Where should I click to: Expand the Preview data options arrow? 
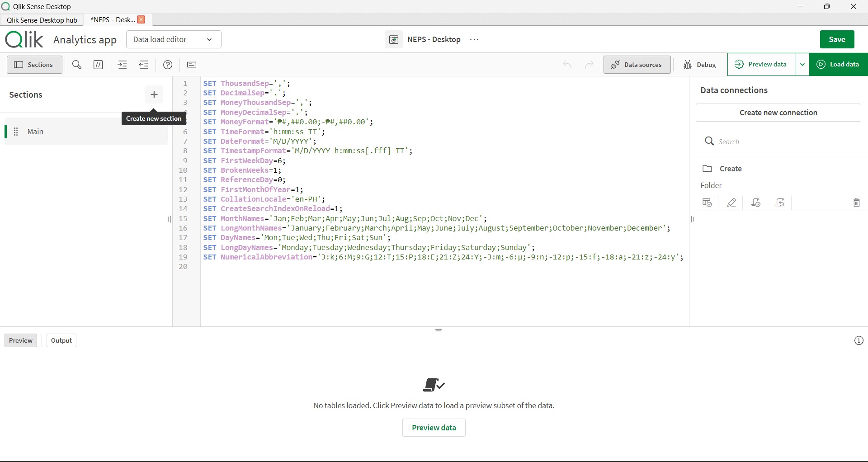[x=802, y=65]
